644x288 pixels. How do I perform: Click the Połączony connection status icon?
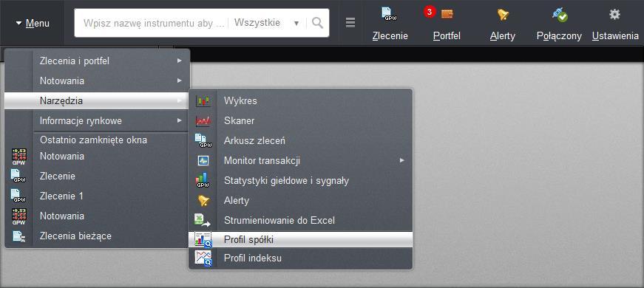560,15
